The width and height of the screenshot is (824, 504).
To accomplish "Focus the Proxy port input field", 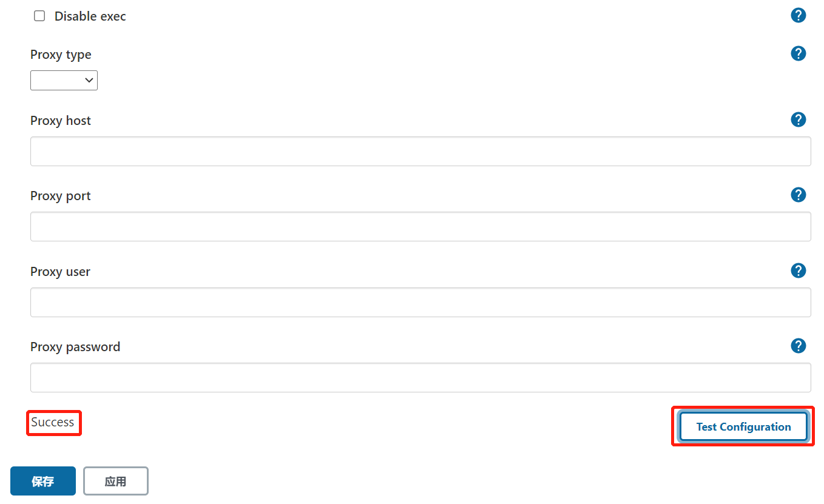I will (x=420, y=226).
